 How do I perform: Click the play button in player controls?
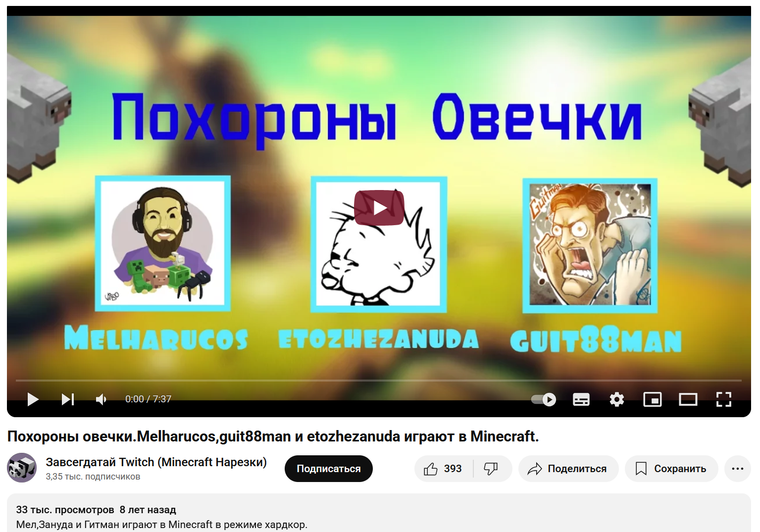coord(33,399)
